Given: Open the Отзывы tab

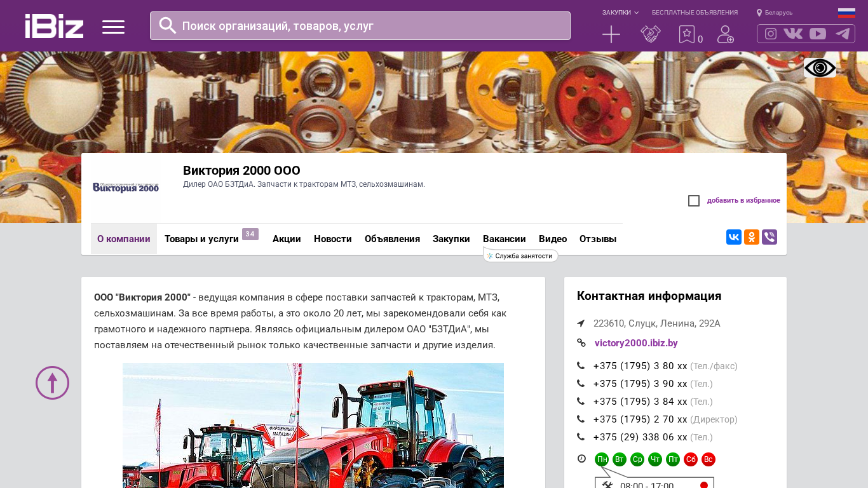Looking at the screenshot, I should [598, 239].
